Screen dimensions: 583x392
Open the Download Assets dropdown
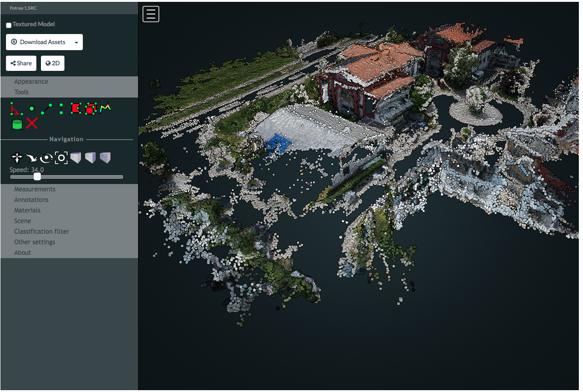[44, 42]
